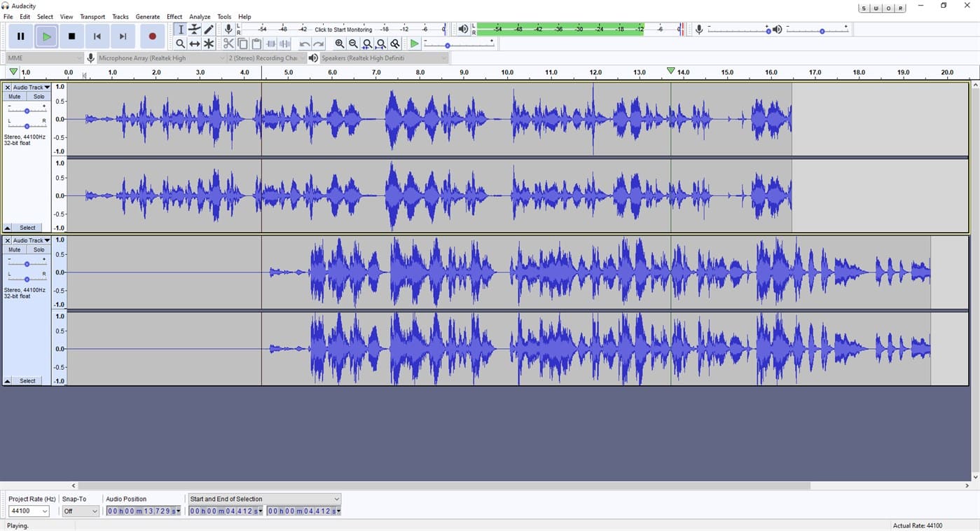
Task: Undo the last action
Action: 304,43
